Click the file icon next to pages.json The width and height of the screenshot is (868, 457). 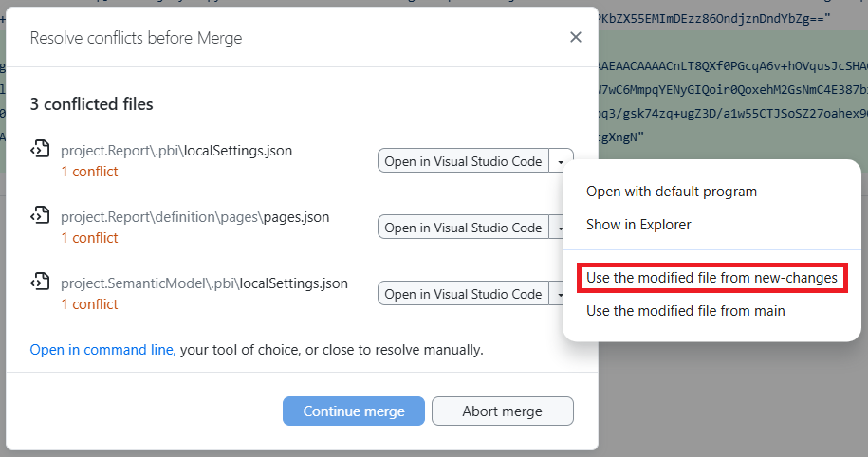40,215
